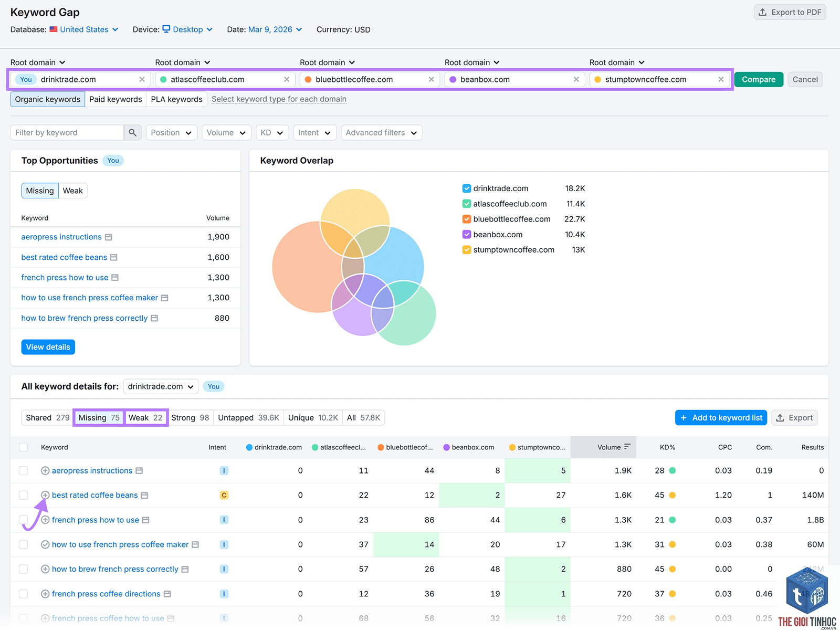
Task: Click the orange color dot beside bluebottlecoffee.com domain input
Action: click(x=308, y=79)
